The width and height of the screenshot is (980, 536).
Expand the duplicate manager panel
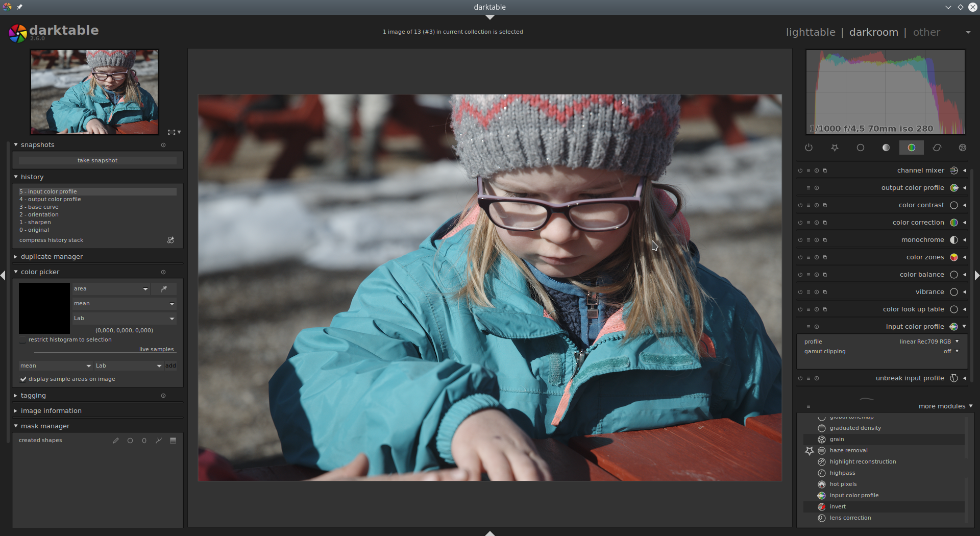52,257
